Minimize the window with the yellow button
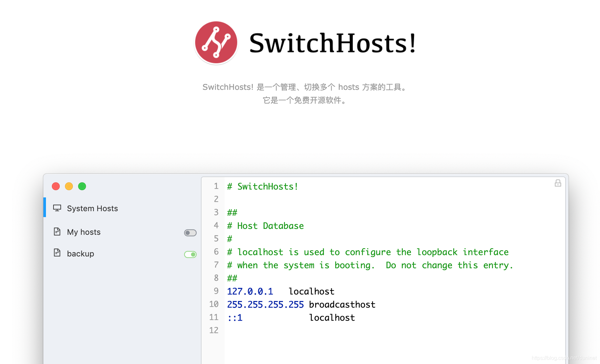This screenshot has height=364, width=600. [x=69, y=186]
